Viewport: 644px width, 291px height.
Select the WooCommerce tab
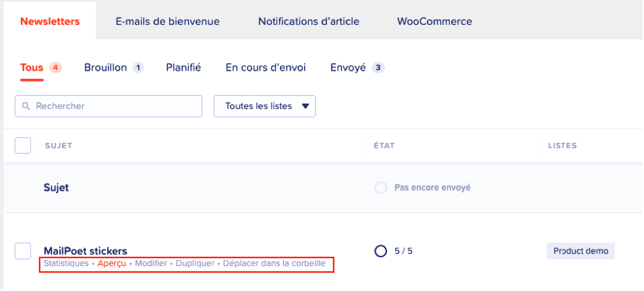434,22
